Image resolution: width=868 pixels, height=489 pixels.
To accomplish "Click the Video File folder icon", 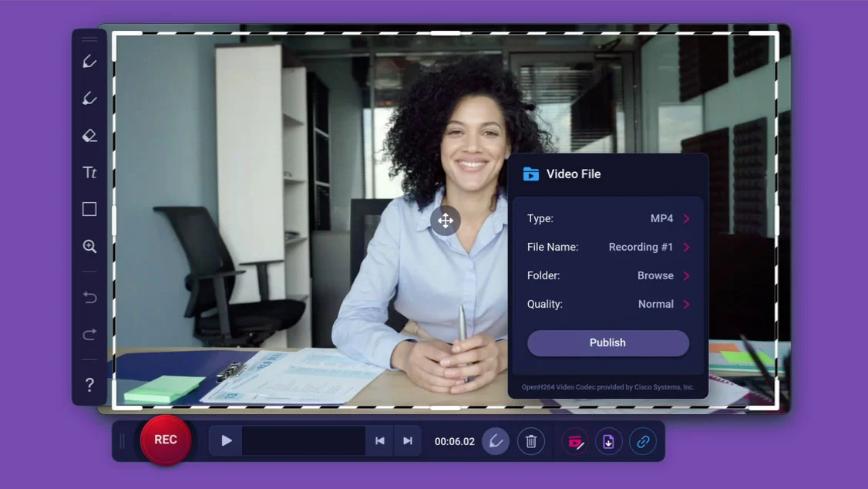I will click(x=531, y=174).
